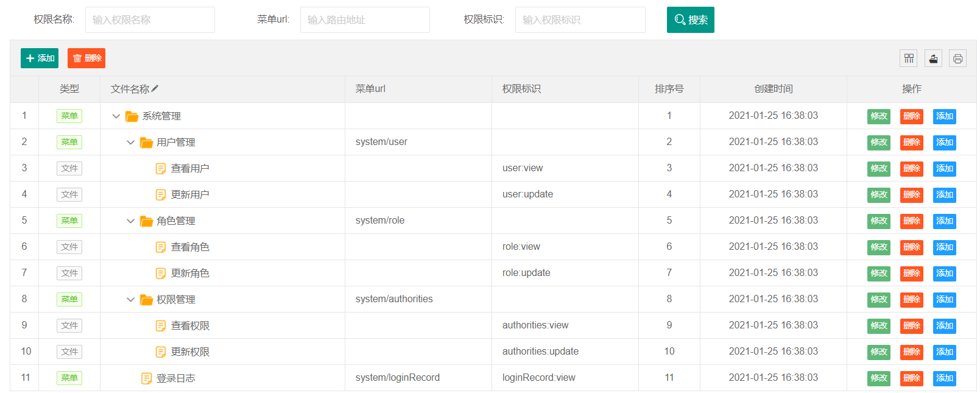Image resolution: width=980 pixels, height=393 pixels.
Task: Click 添加 in the 系统管理 row
Action: 944,116
